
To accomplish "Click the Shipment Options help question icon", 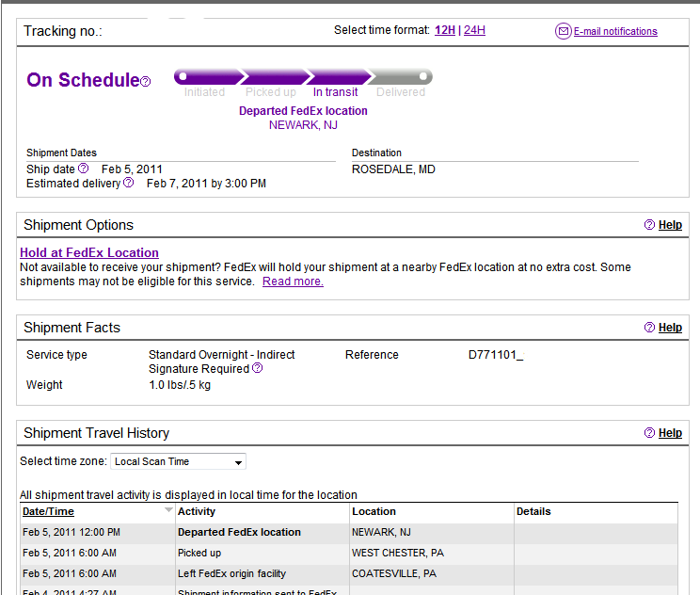I will 649,225.
